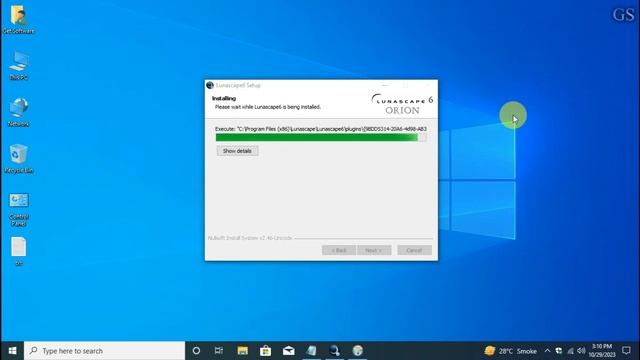The width and height of the screenshot is (640, 360).
Task: Click the green installation progress bar
Action: coord(321,138)
